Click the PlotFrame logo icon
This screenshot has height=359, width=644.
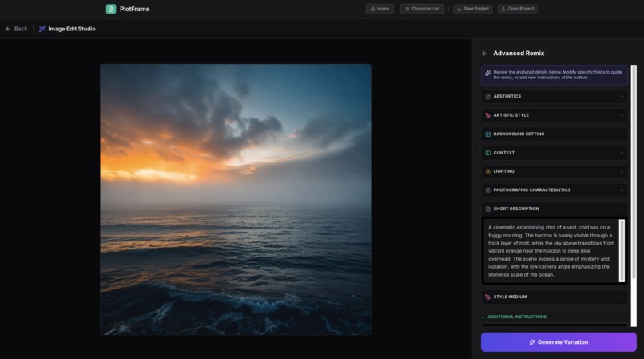111,9
